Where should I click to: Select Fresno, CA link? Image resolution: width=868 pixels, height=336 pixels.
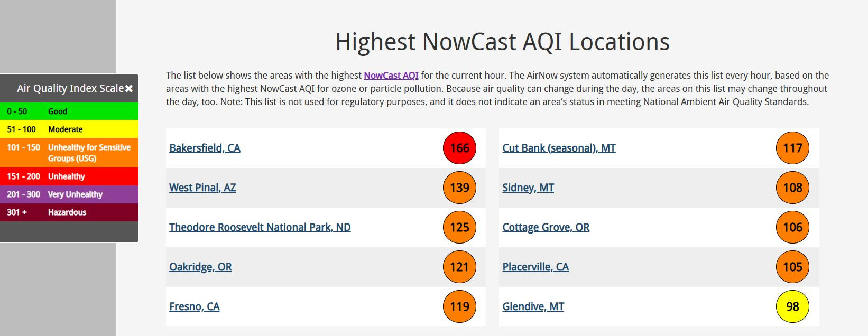point(194,306)
